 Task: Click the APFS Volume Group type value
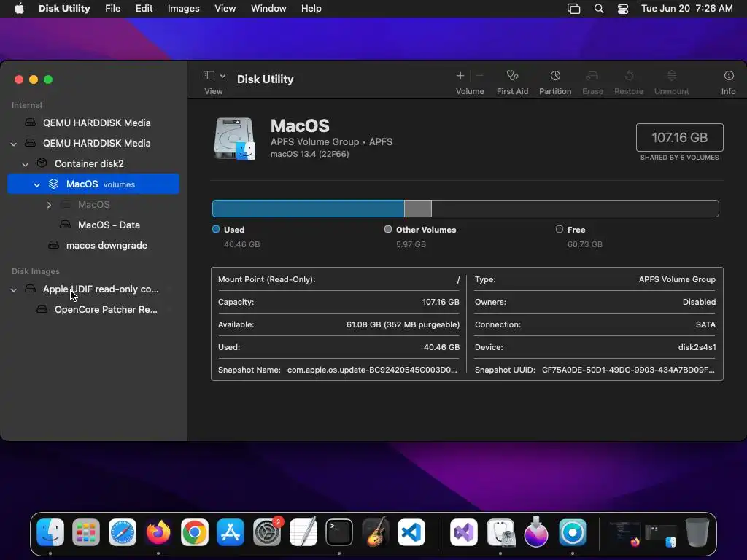pos(677,279)
